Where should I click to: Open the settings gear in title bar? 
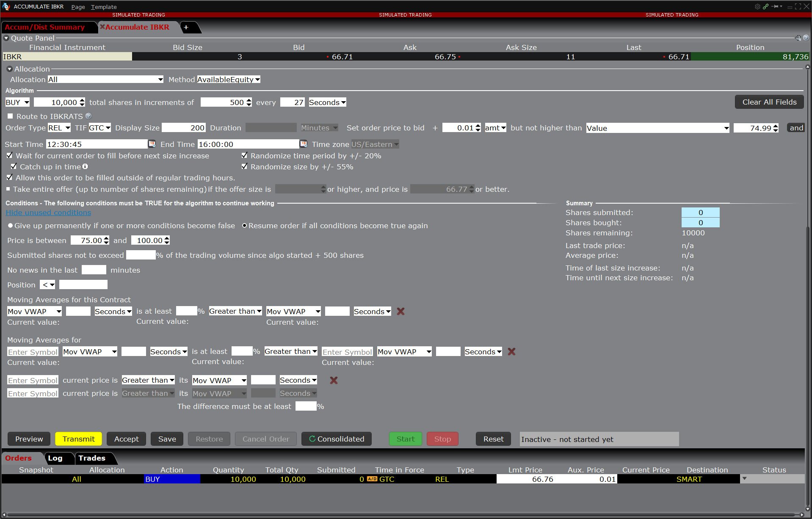tap(757, 6)
